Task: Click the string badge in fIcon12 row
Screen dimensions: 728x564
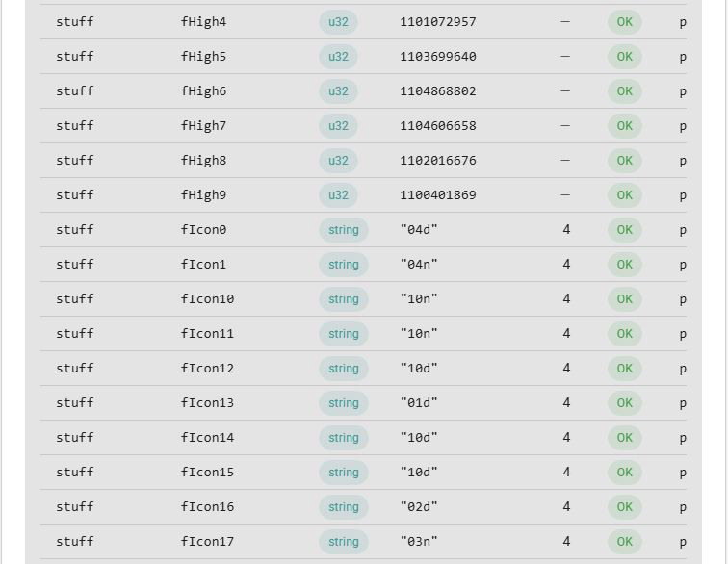Action: pyautogui.click(x=344, y=368)
